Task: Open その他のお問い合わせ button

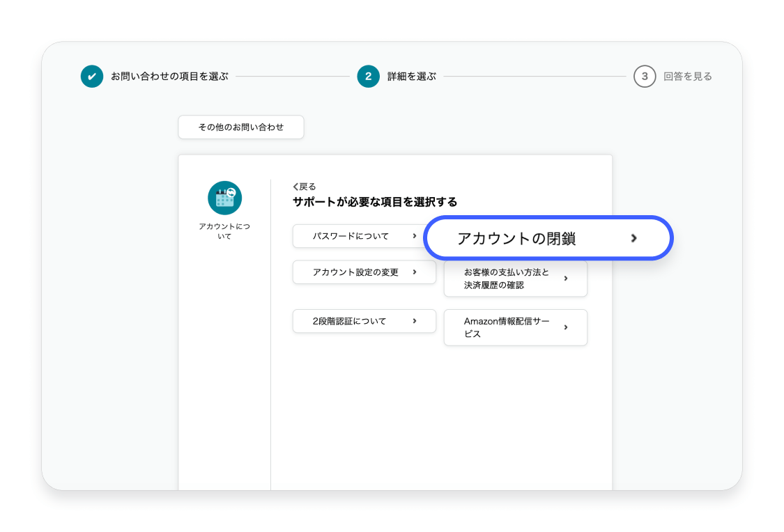Action: (241, 127)
